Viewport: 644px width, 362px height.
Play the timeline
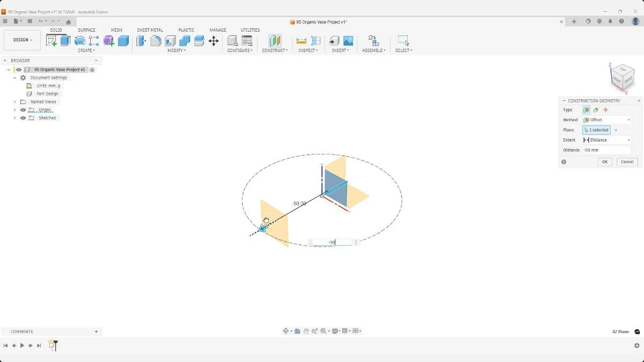[x=22, y=345]
